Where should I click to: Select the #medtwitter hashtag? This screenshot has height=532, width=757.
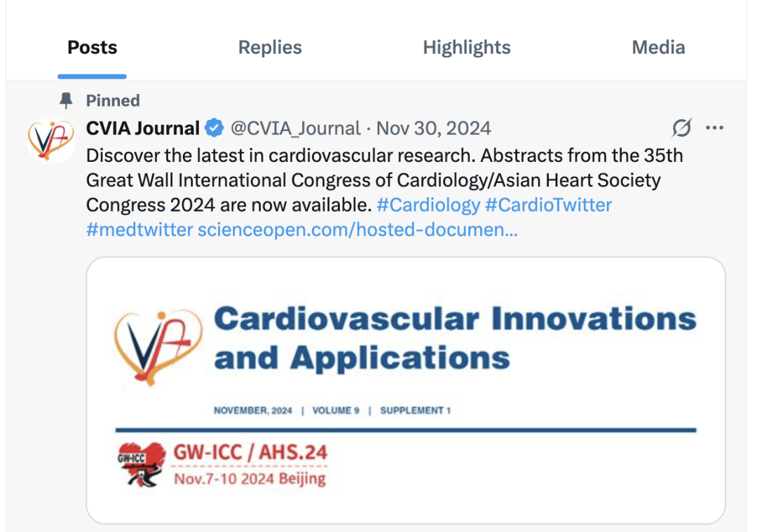[x=139, y=229]
